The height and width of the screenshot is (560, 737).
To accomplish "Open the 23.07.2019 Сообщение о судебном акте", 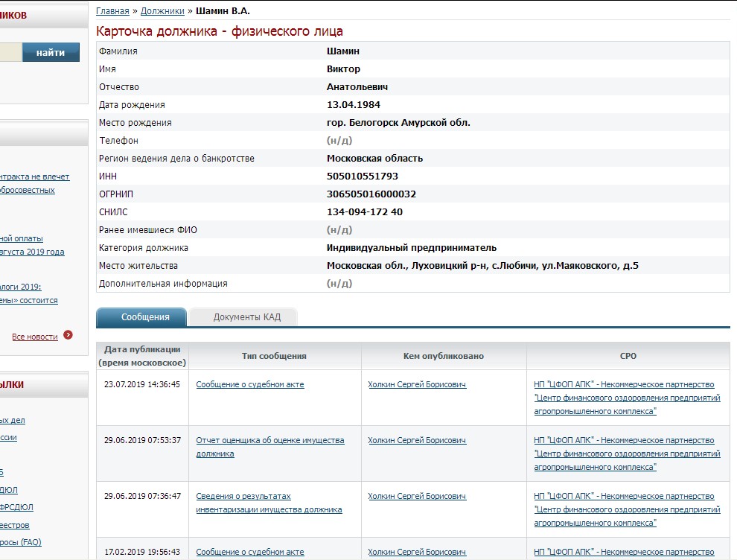I will [249, 384].
